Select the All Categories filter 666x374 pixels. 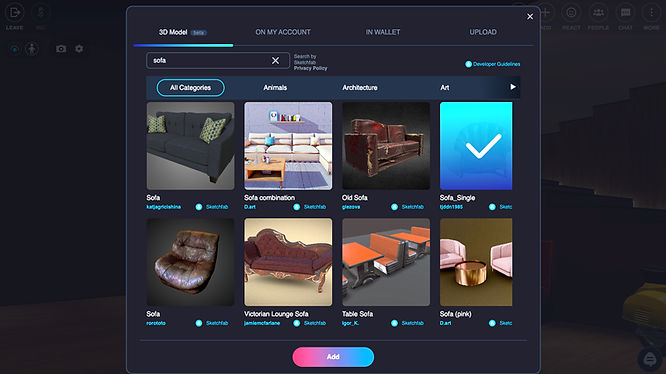190,88
